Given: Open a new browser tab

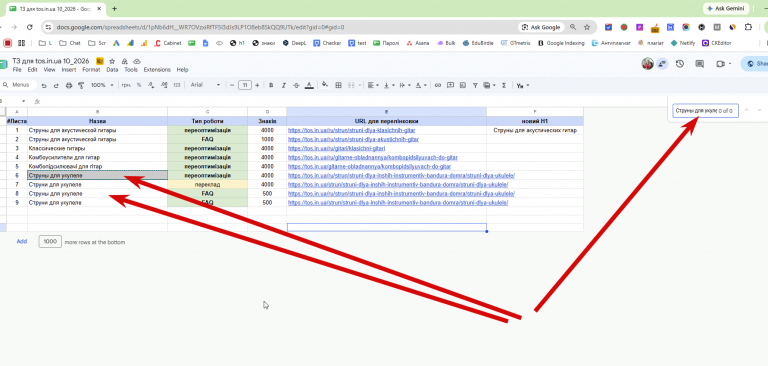Looking at the screenshot, I should [x=115, y=8].
